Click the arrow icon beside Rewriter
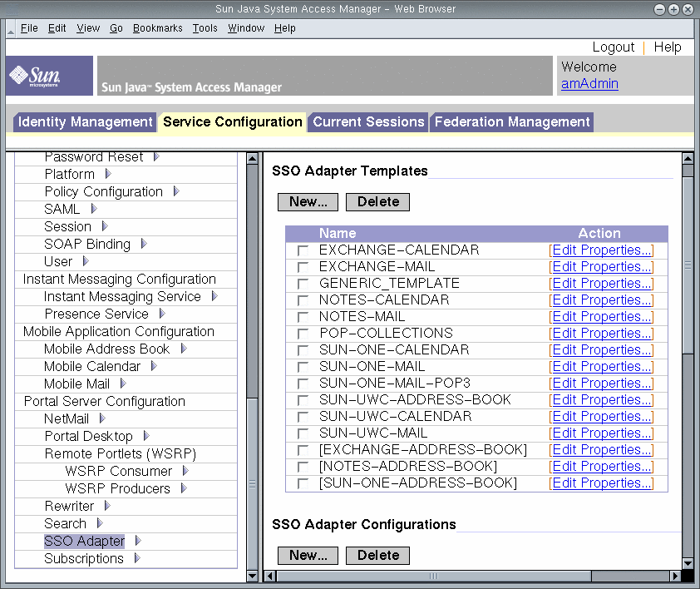 click(x=107, y=505)
